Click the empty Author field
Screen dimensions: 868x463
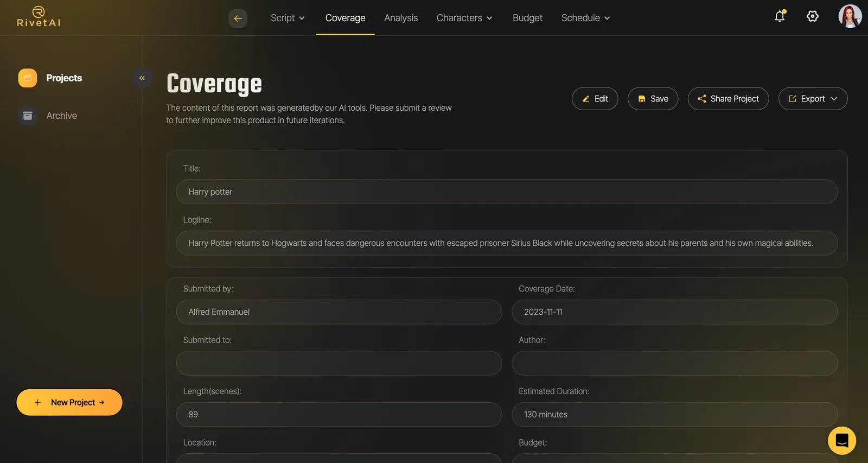pos(674,363)
